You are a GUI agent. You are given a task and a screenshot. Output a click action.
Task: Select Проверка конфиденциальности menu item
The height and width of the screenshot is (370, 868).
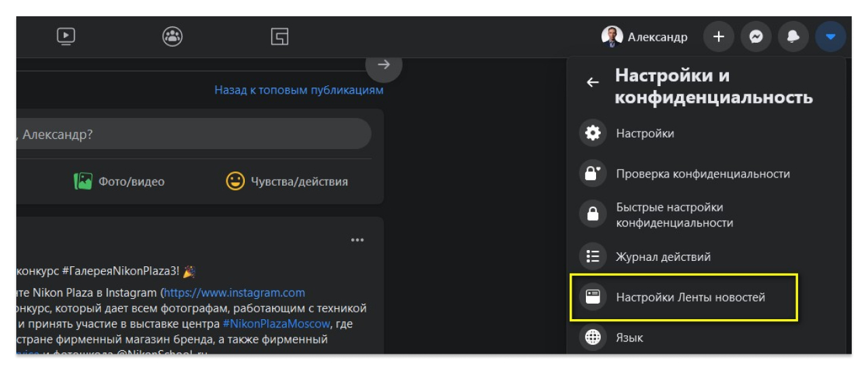(x=702, y=174)
